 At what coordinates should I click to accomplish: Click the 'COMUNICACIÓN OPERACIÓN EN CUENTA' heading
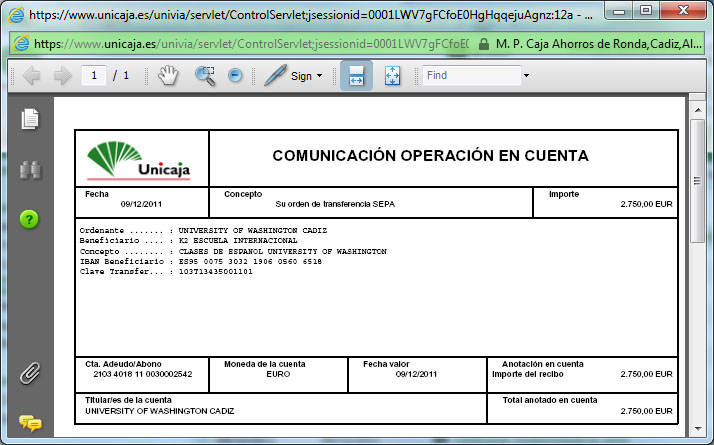pyautogui.click(x=430, y=156)
